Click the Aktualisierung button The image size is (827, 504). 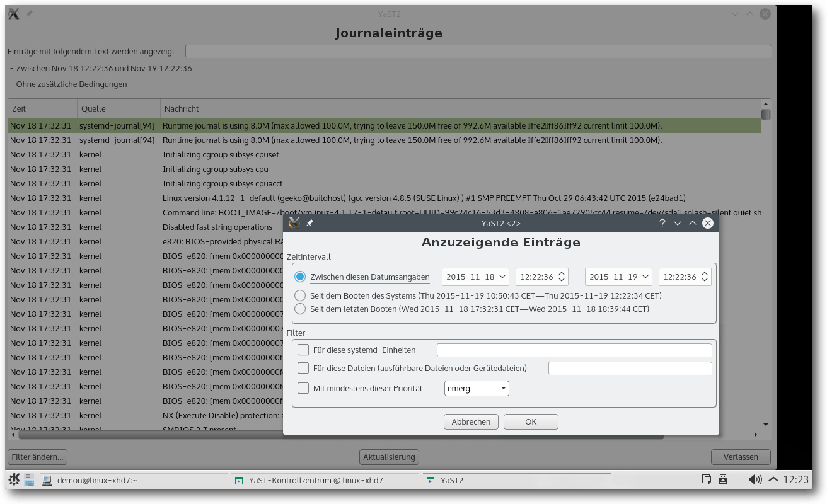[390, 457]
